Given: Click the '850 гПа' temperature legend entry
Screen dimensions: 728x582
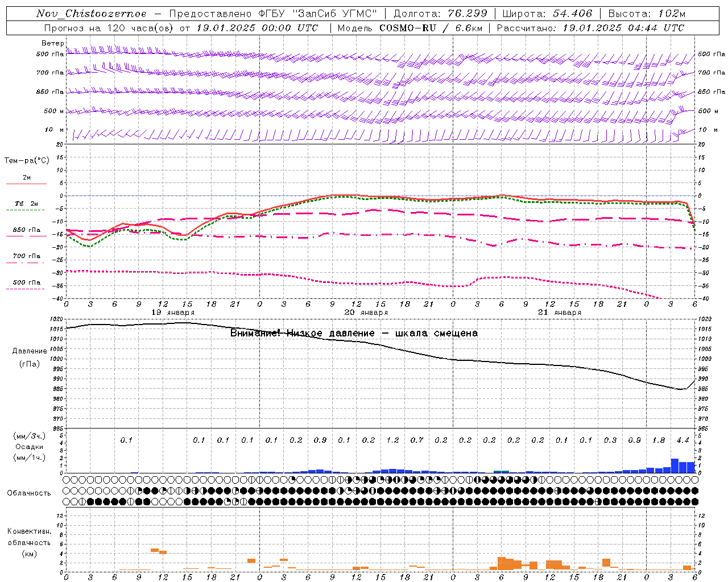Looking at the screenshot, I should pos(27,230).
